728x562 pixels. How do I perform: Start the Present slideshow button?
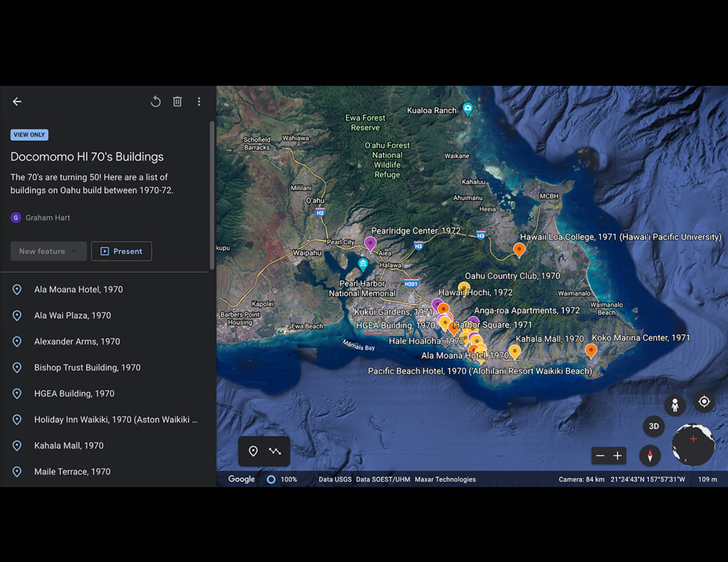(122, 251)
